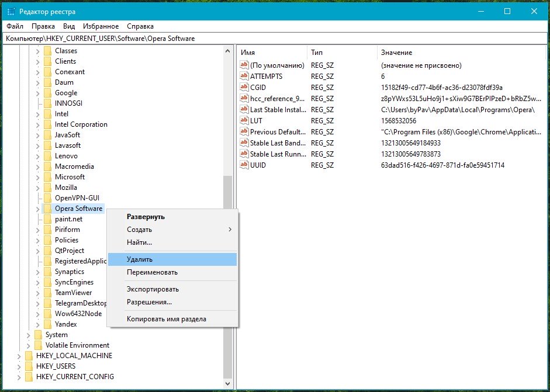550x392 pixels.
Task: Click the folder icon next to Classes
Action: click(48, 51)
